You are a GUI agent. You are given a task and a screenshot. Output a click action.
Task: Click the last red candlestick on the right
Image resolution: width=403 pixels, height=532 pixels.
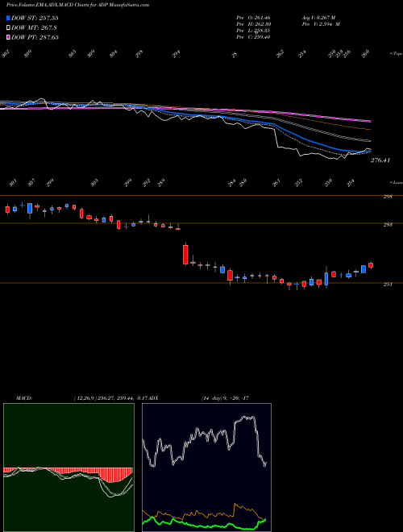coord(371,265)
